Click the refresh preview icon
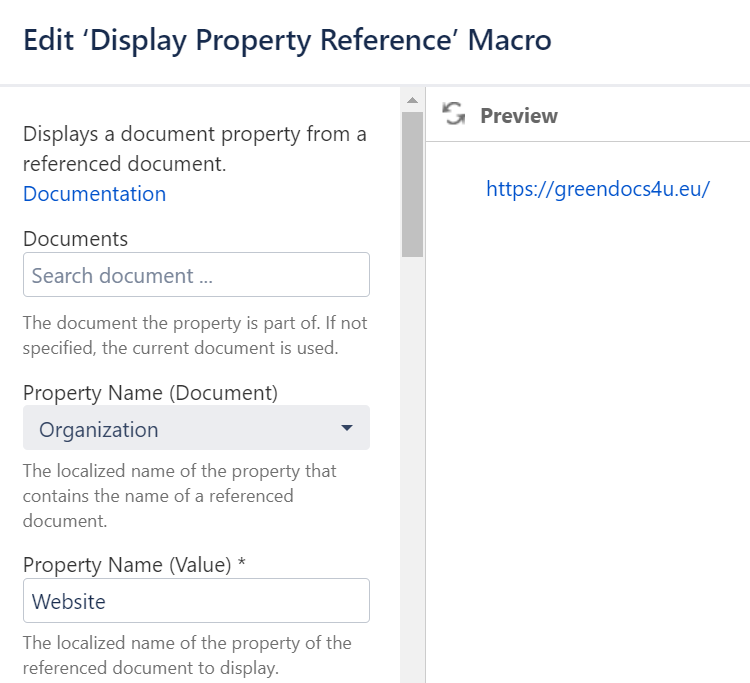The width and height of the screenshot is (750, 683). 454,114
